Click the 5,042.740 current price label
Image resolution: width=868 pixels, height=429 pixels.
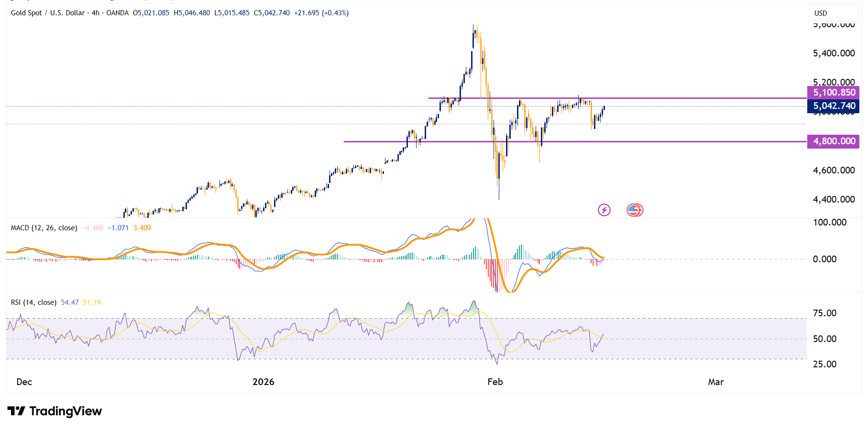tap(834, 106)
